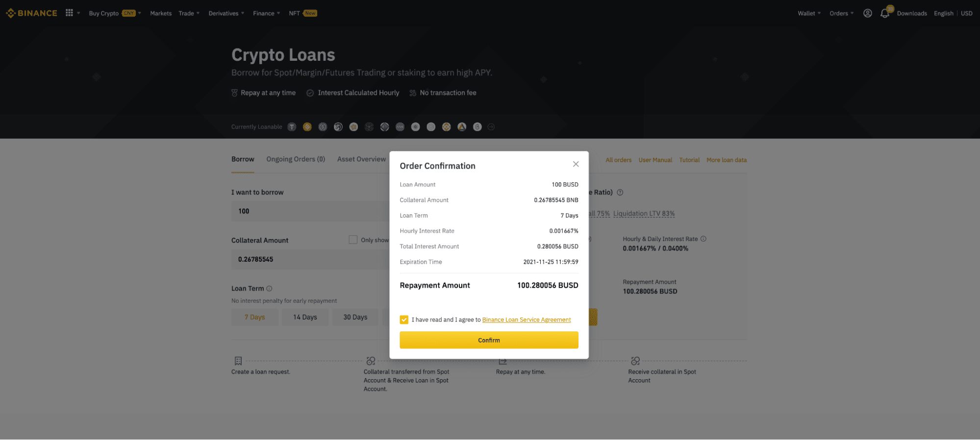Click the Liquidation LTV 83% link
The image size is (980, 440).
pyautogui.click(x=644, y=214)
